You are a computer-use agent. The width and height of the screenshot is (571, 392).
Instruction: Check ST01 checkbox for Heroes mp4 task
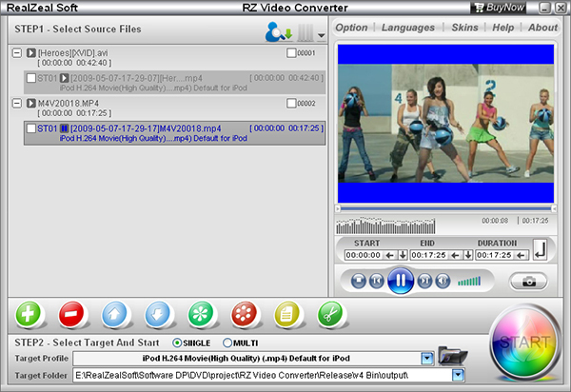pos(31,78)
